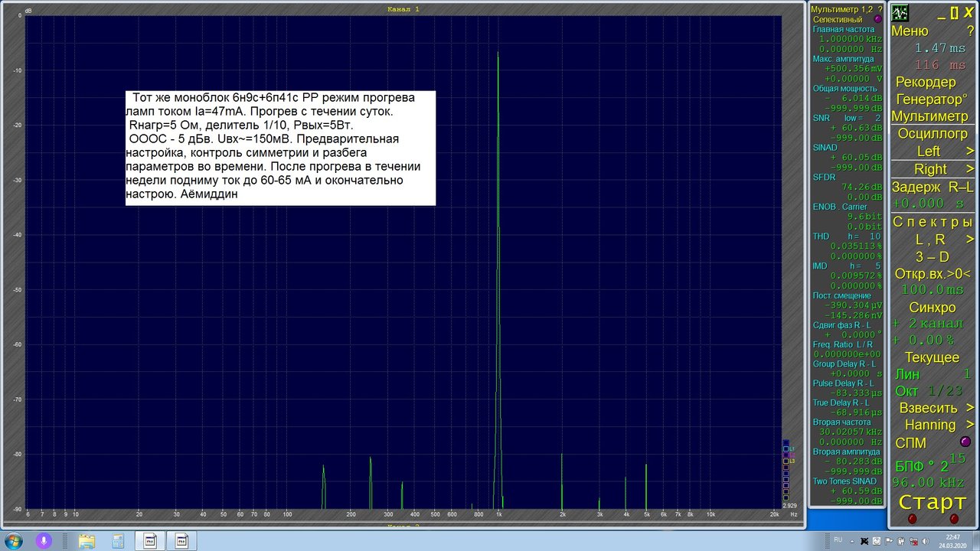Click the Текущее averaging mode
The width and height of the screenshot is (980, 551).
tap(932, 357)
